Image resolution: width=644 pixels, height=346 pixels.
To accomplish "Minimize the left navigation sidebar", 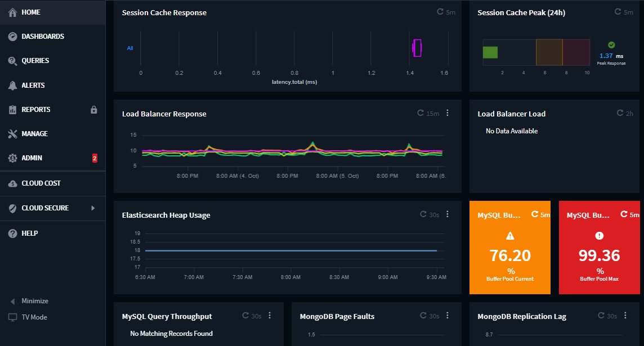I will [34, 301].
